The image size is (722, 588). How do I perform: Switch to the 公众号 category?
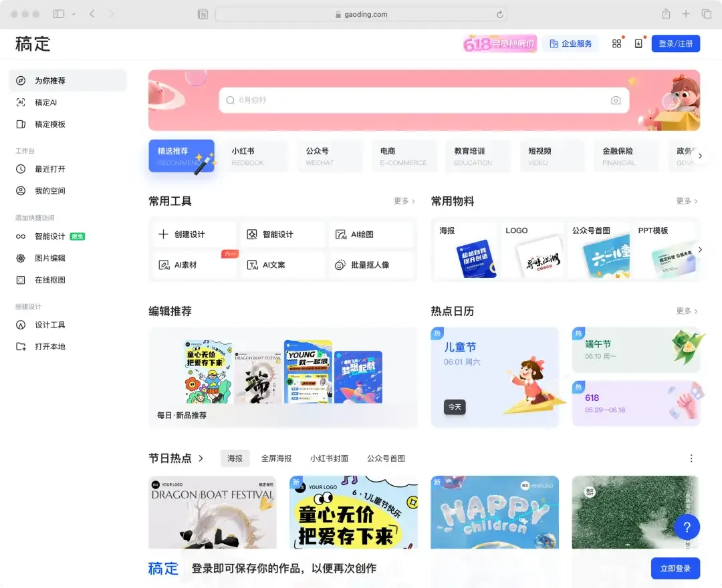330,156
